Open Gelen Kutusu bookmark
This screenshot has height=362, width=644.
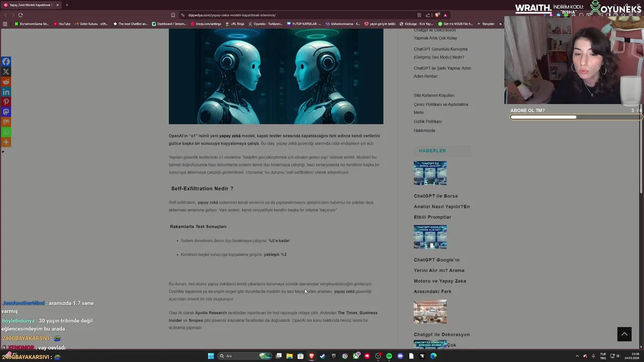(91, 24)
